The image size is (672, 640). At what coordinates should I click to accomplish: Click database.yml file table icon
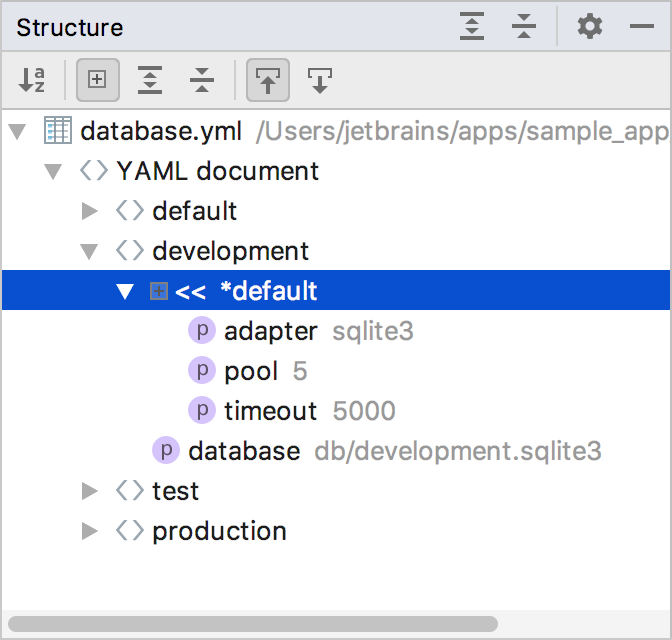tap(58, 130)
